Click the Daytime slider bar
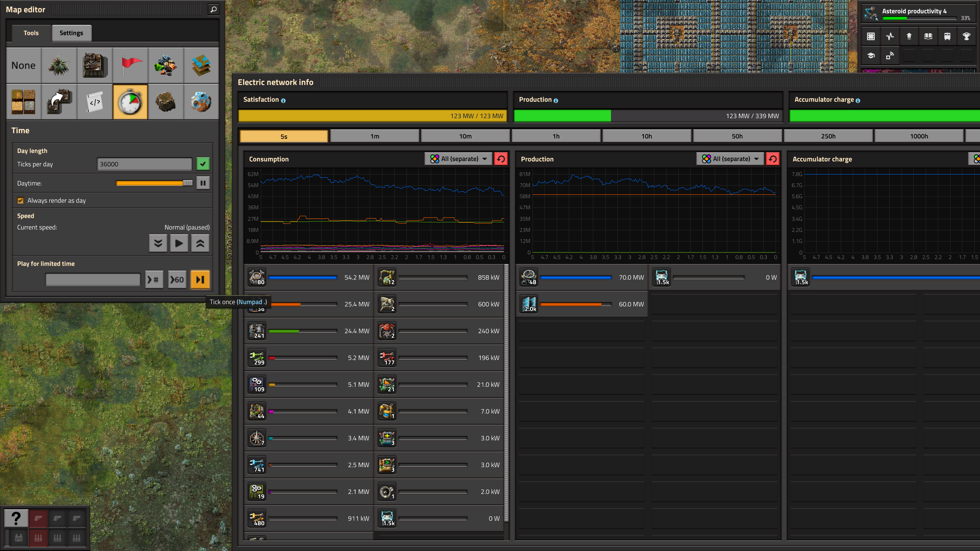The width and height of the screenshot is (980, 551). [154, 183]
